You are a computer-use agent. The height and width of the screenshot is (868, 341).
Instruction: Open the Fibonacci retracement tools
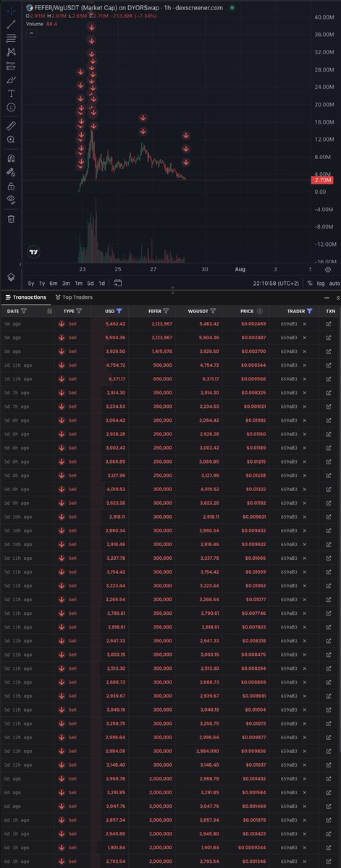pos(11,38)
